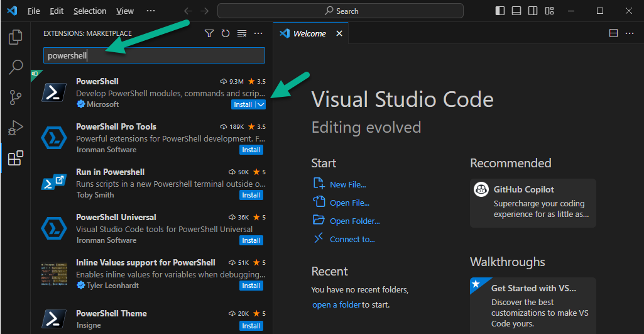Click the Connect to link

click(352, 239)
